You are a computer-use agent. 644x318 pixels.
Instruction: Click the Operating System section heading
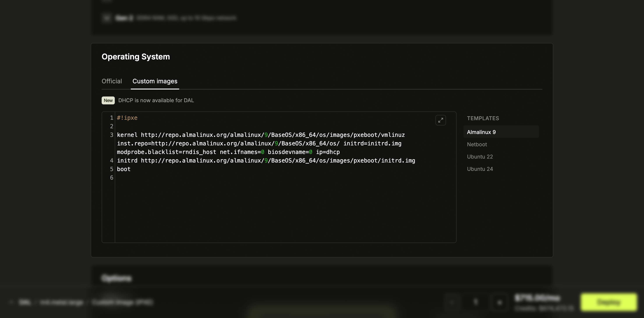136,57
